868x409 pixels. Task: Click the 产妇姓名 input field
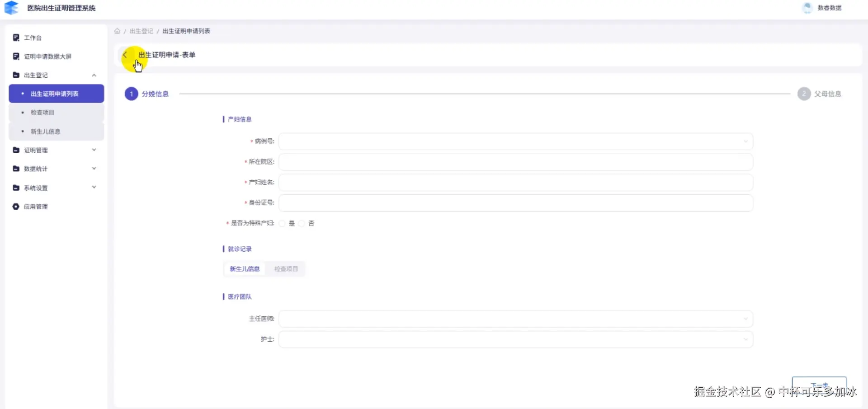tap(516, 182)
